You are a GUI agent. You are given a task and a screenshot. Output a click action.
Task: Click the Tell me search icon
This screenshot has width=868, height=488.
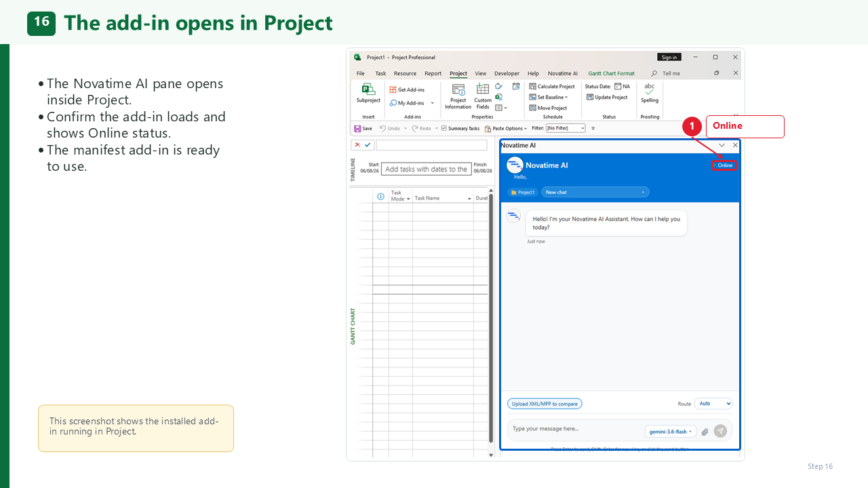[x=654, y=73]
